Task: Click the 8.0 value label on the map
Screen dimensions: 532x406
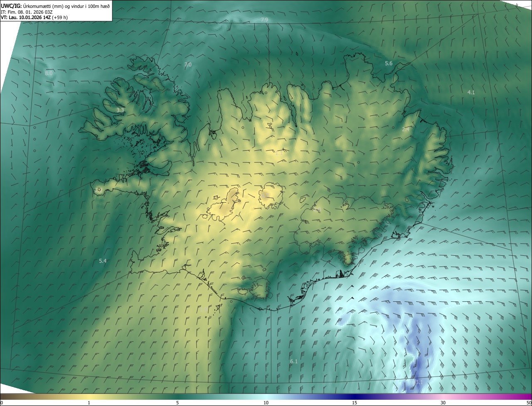Action: (x=49, y=73)
